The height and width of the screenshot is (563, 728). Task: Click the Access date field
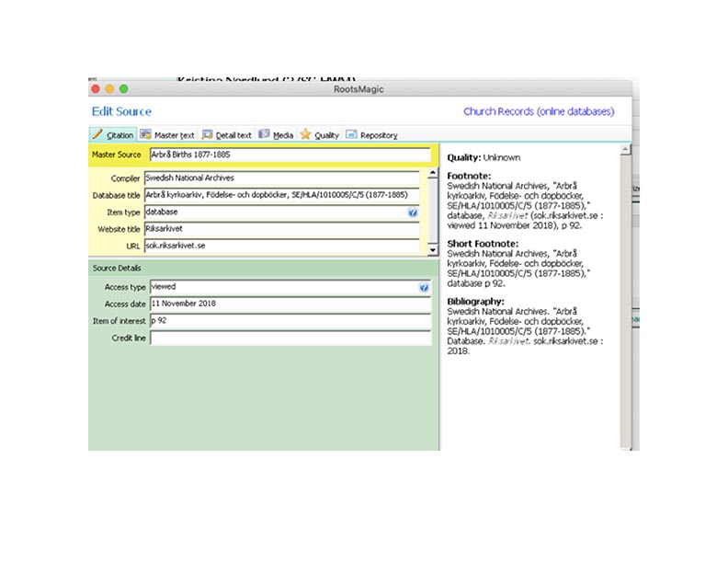[290, 304]
